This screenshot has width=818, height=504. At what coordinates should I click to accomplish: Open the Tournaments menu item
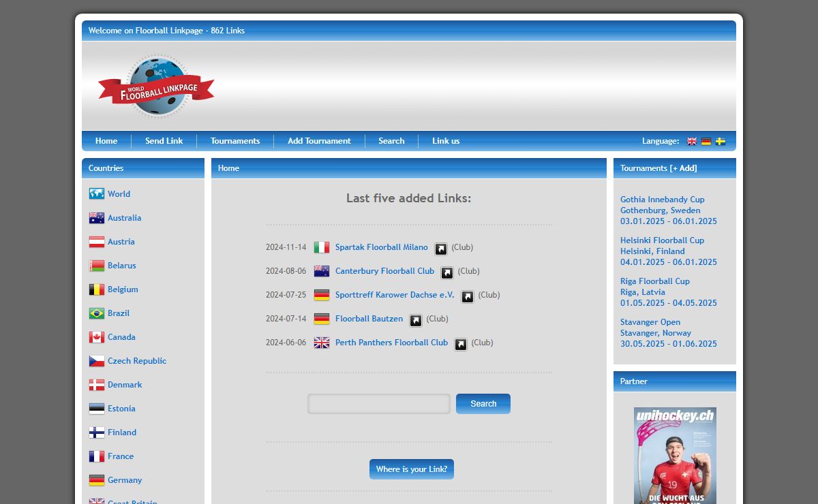pos(235,141)
